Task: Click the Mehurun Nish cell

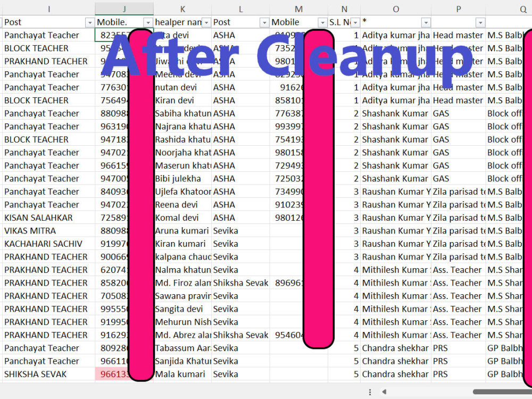Action: [182, 322]
